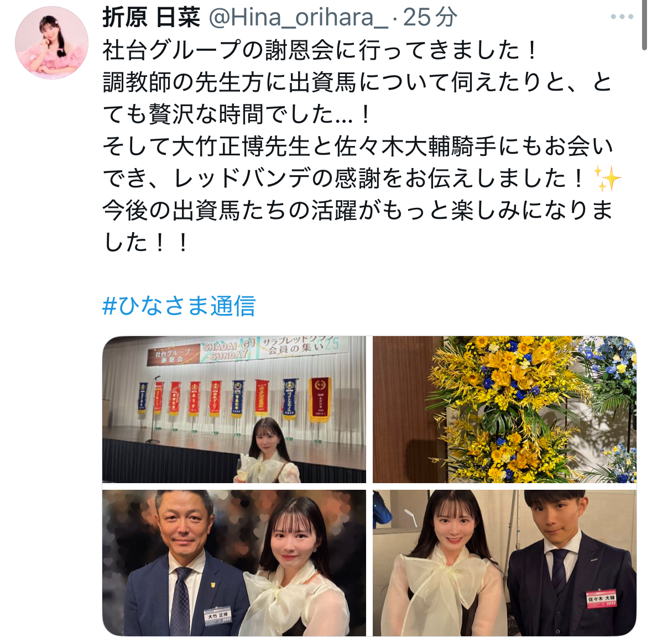Click the display name 折原 日菜
The width and height of the screenshot is (652, 644).
point(152,18)
